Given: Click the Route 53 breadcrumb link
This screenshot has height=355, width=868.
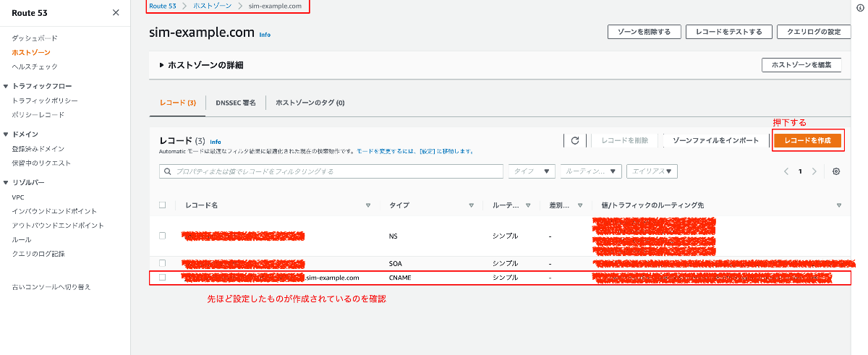Looking at the screenshot, I should coord(163,6).
